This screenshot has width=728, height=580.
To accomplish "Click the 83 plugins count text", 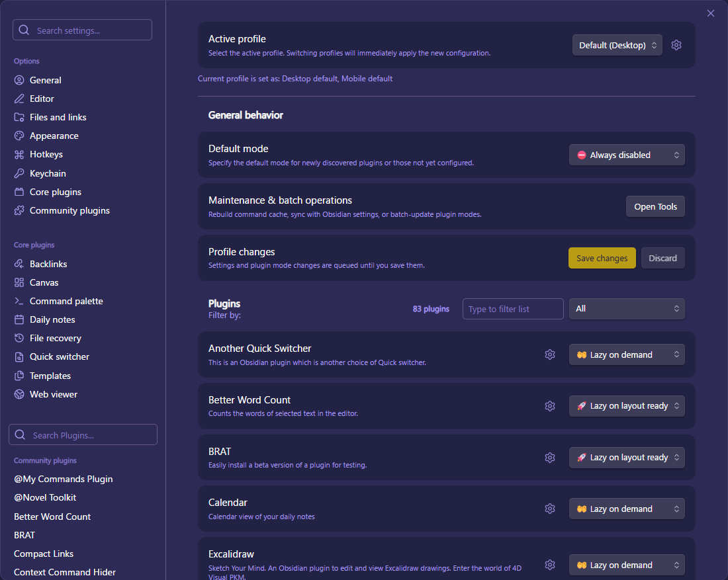I will pyautogui.click(x=431, y=309).
